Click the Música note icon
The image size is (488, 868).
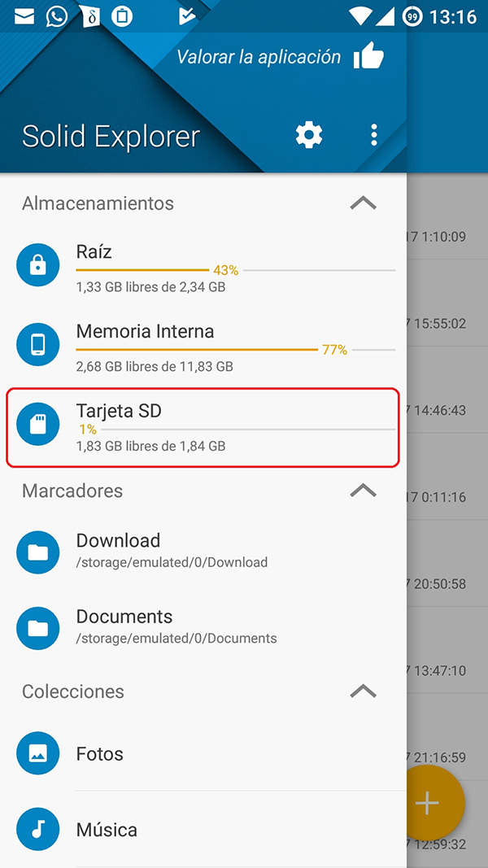click(x=38, y=830)
